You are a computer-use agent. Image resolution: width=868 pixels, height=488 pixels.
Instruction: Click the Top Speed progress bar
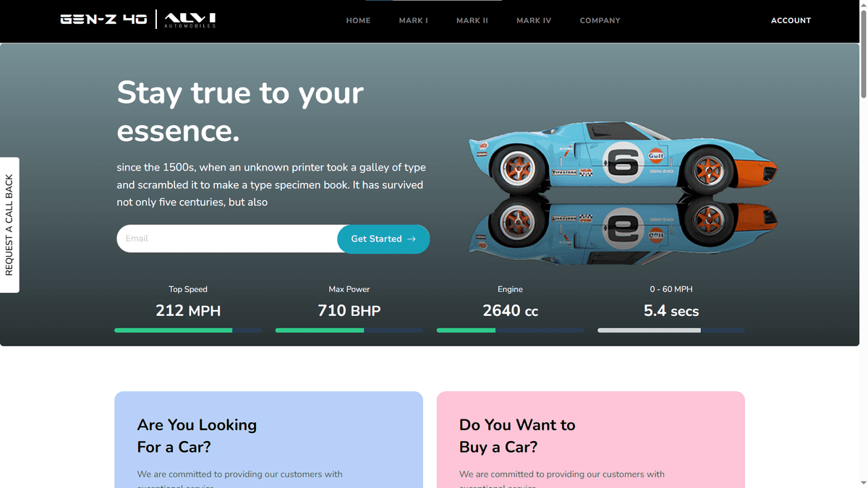tap(188, 330)
